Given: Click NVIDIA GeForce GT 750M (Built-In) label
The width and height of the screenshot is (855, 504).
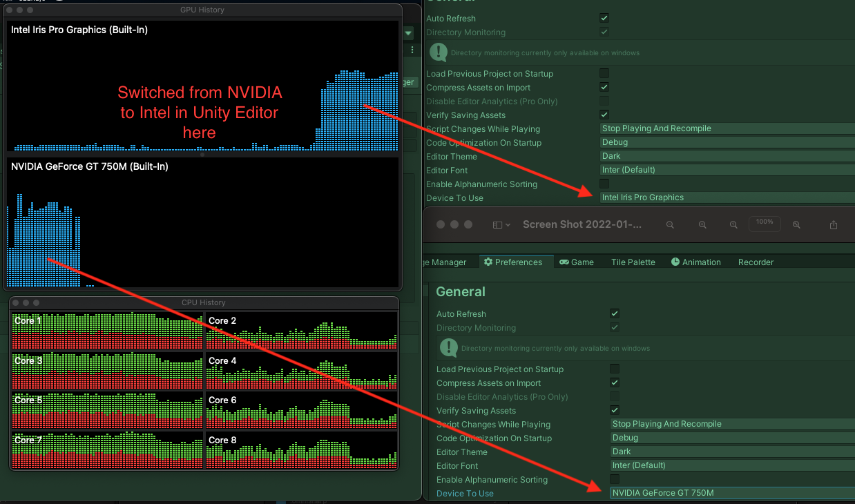Looking at the screenshot, I should pyautogui.click(x=90, y=166).
